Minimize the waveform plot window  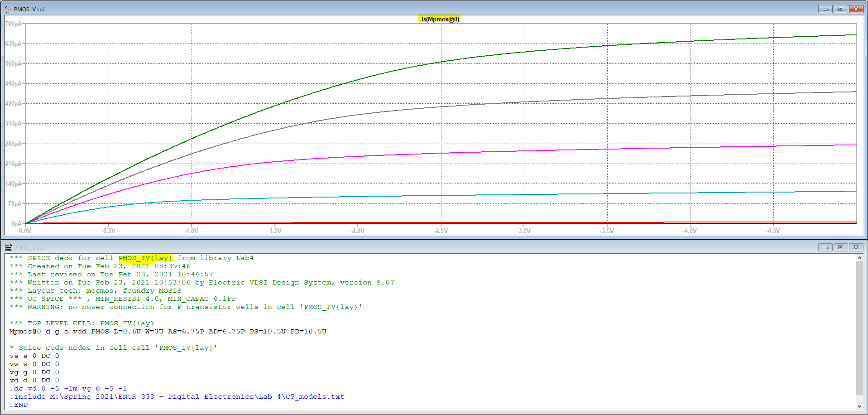(825, 9)
